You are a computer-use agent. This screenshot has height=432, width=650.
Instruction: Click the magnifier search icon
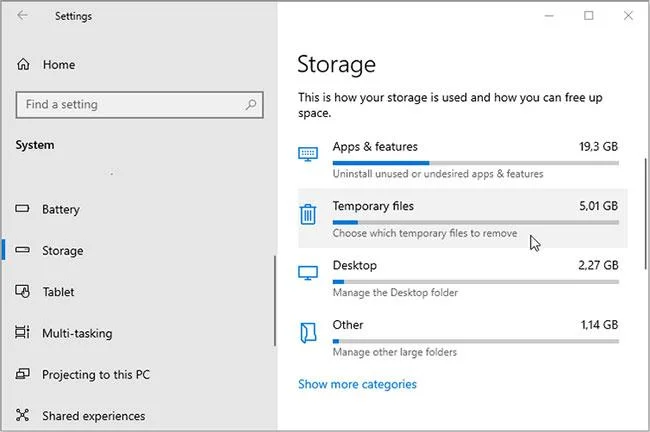click(x=250, y=104)
